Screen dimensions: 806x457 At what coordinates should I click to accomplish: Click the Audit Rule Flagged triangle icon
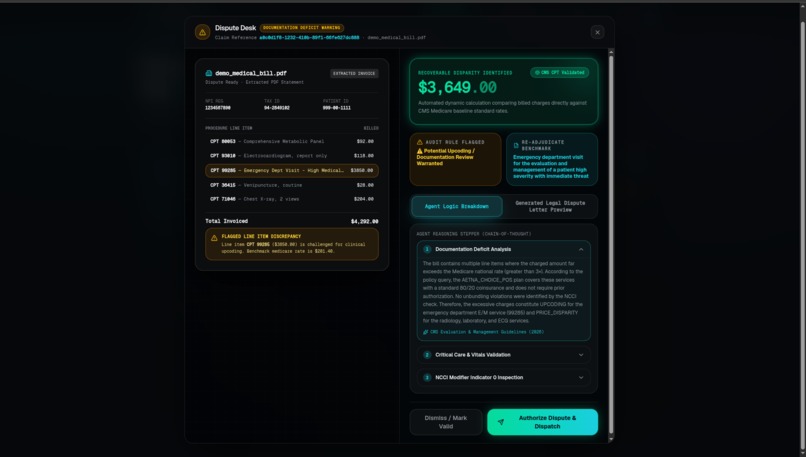point(419,142)
